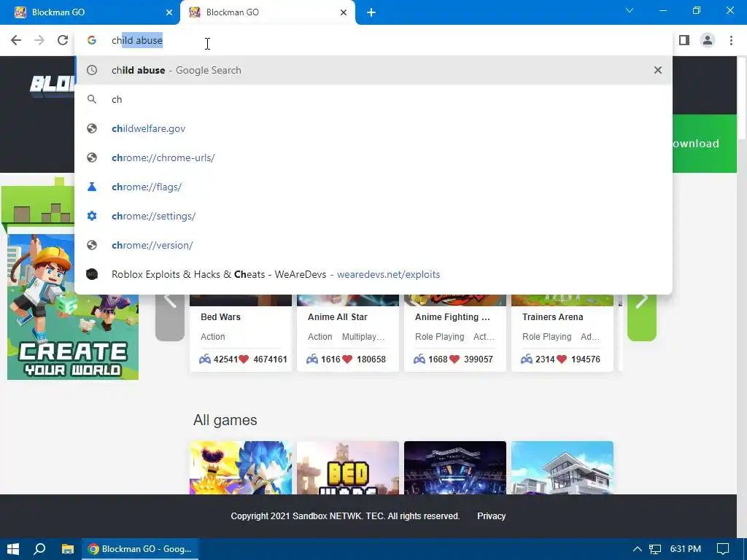Image resolution: width=747 pixels, height=560 pixels.
Task: Go back with the browser back arrow
Action: point(16,41)
